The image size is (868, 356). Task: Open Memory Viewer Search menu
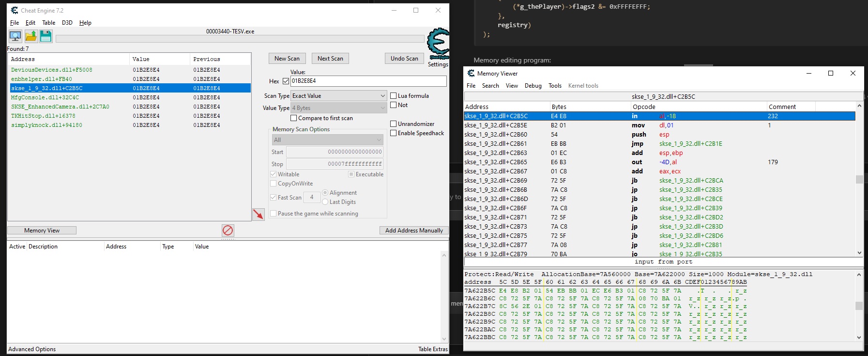click(x=490, y=86)
